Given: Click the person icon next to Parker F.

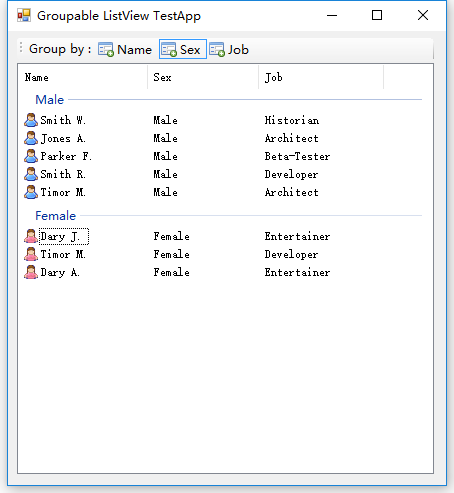Looking at the screenshot, I should point(31,156).
